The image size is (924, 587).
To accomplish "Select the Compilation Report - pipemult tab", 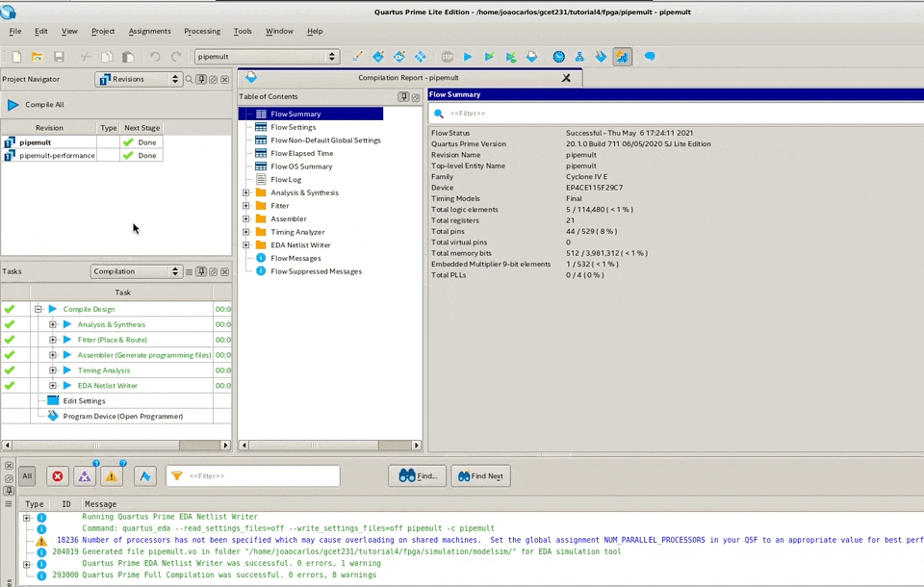I will click(x=408, y=78).
